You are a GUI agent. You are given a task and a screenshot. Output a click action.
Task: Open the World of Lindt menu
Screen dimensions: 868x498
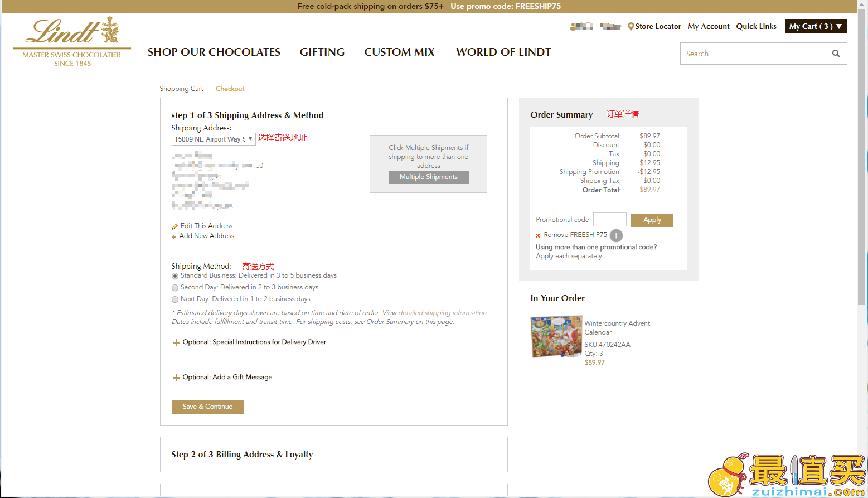pos(503,52)
